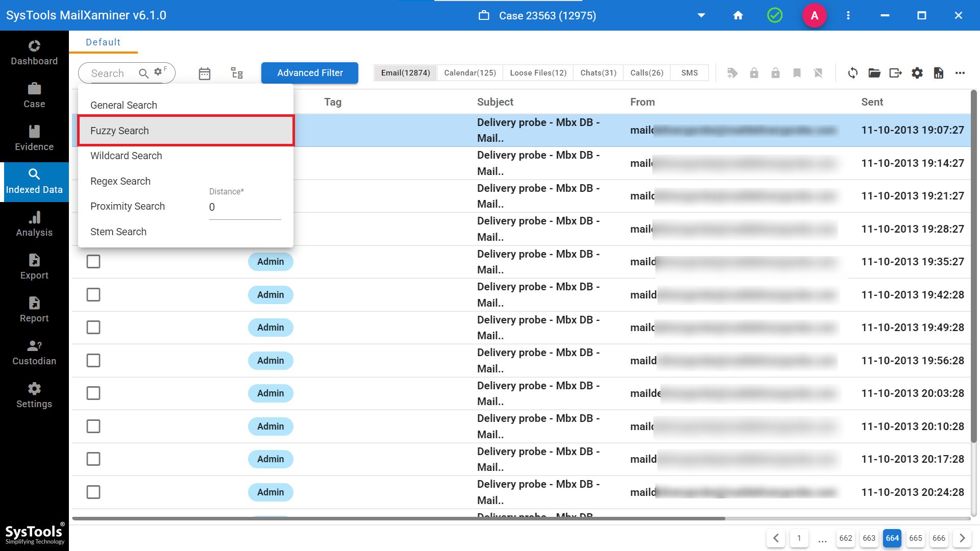This screenshot has height=551, width=980.
Task: Click the toolbar export arrow icon
Action: pos(896,73)
